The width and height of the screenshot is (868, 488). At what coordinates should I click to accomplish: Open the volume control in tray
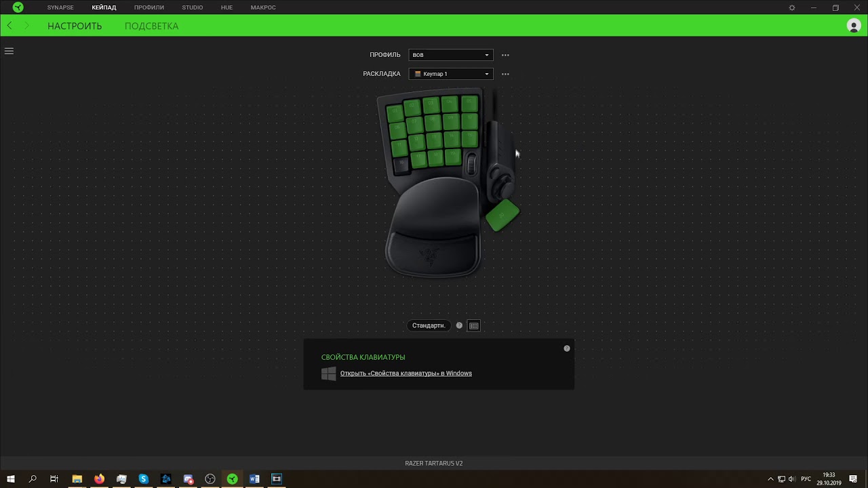(792, 479)
